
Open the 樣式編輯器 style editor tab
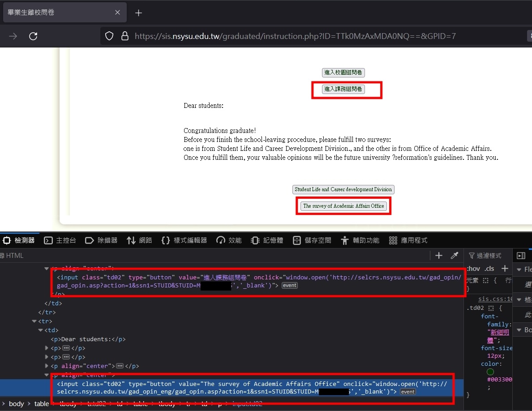tap(184, 240)
